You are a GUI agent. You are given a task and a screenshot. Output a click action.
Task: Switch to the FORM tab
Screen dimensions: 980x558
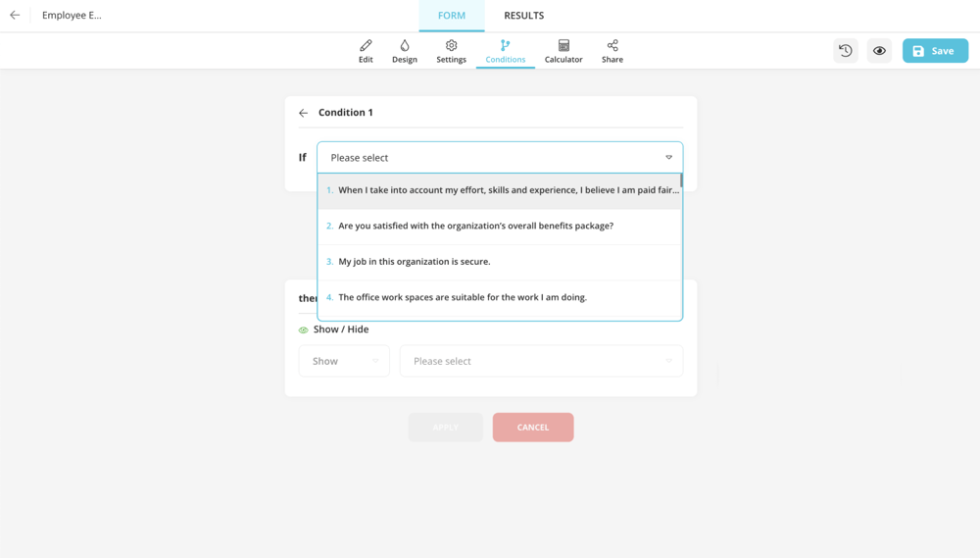point(452,16)
